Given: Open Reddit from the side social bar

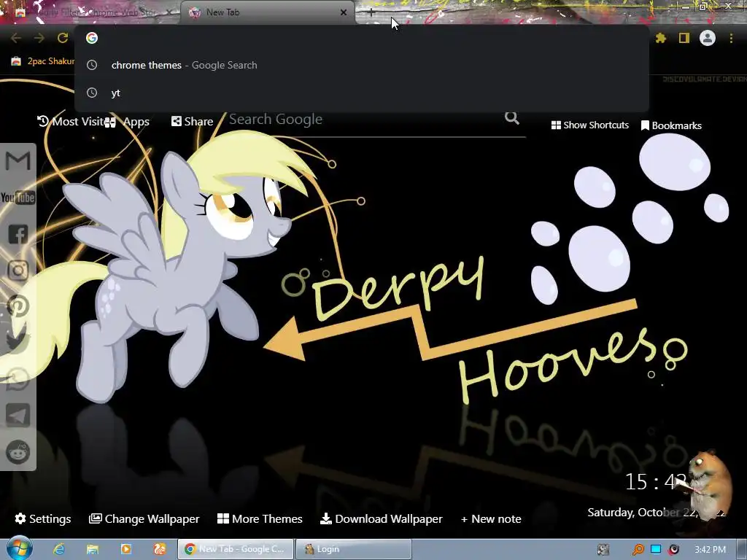Looking at the screenshot, I should (18, 451).
